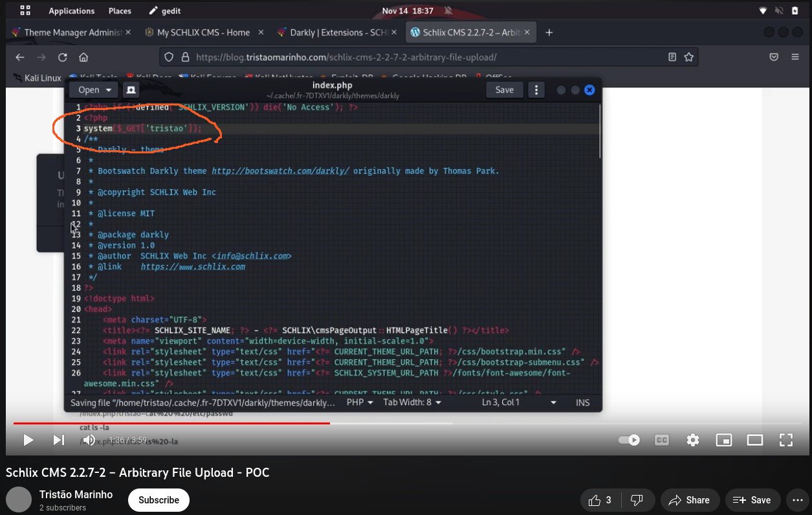This screenshot has height=515, width=812.
Task: Switch to theater mode
Action: (x=755, y=440)
